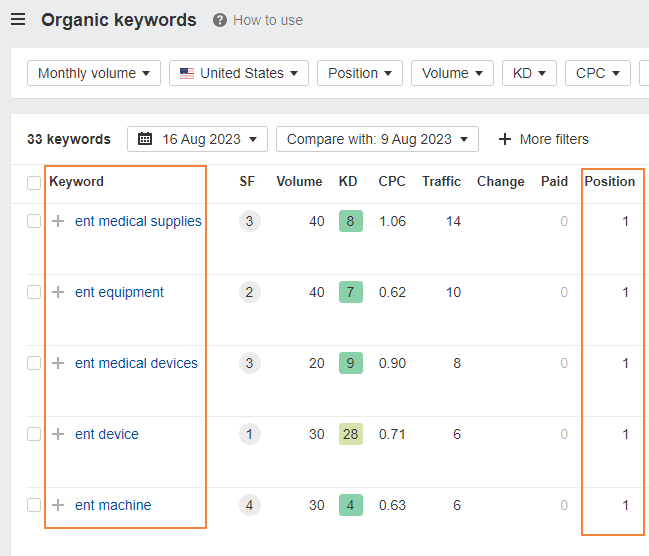Viewport: 649px width, 556px height.
Task: Select the ent device row checkbox
Action: 34,434
